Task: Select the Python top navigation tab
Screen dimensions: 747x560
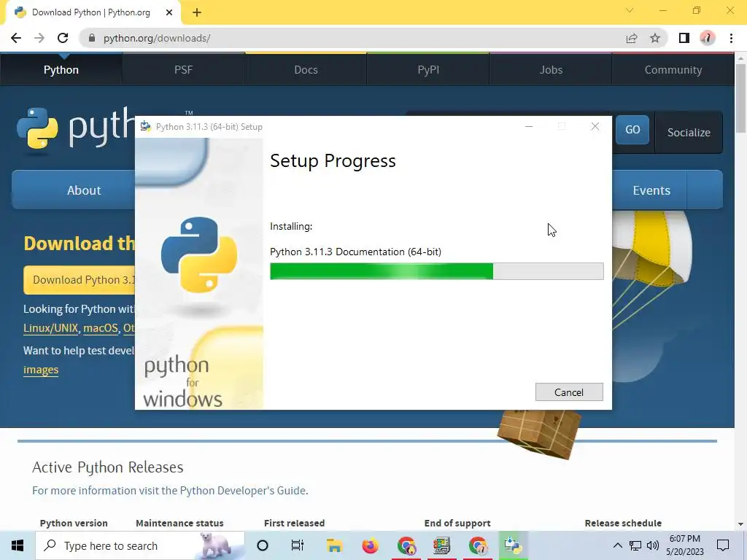Action: (x=61, y=69)
